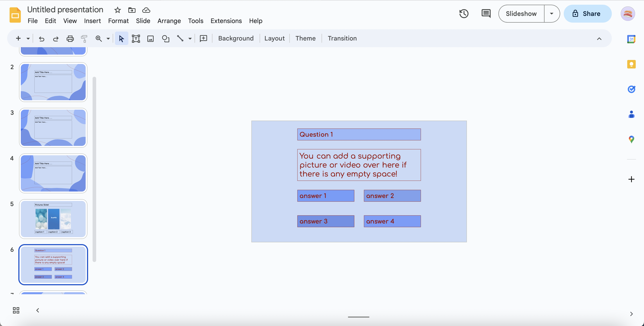Click the Background button
The width and height of the screenshot is (644, 326).
tap(236, 38)
